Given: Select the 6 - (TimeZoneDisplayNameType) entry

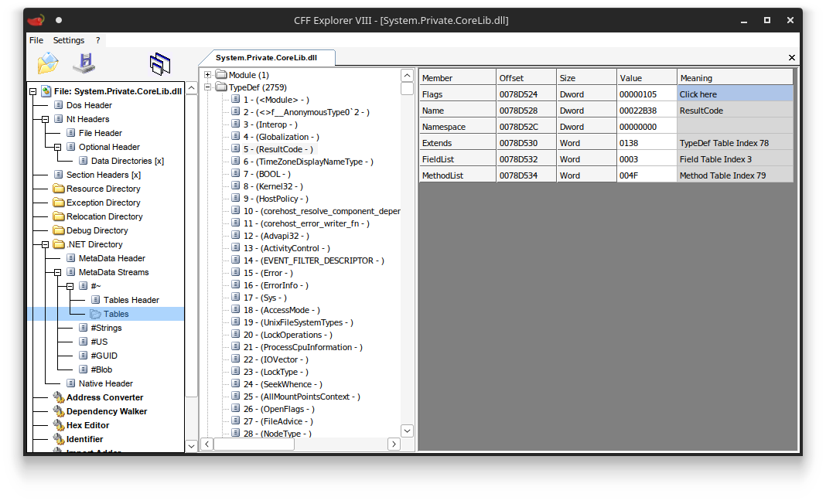Looking at the screenshot, I should pyautogui.click(x=308, y=162).
